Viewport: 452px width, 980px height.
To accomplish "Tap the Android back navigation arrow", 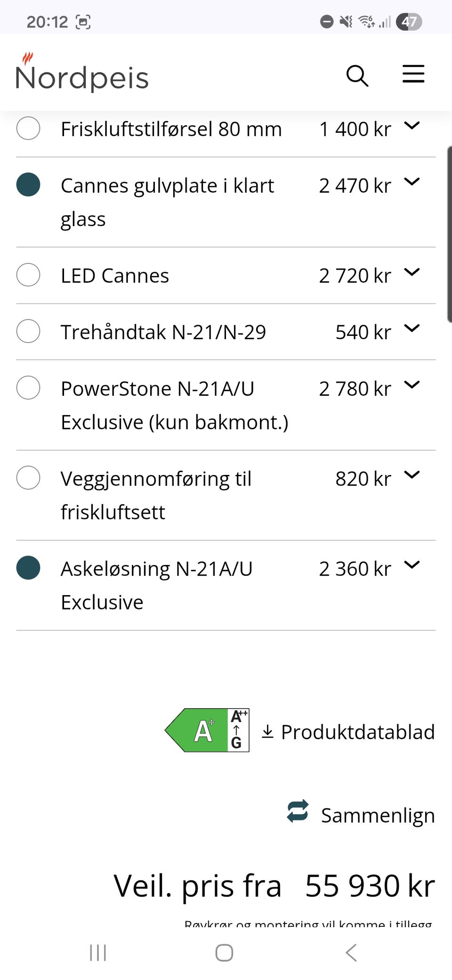I will point(351,952).
